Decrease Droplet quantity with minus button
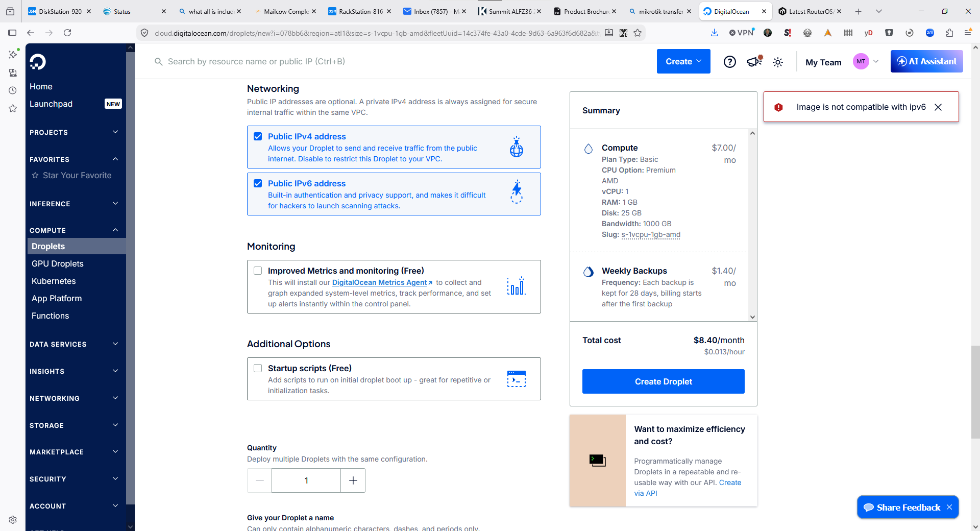This screenshot has height=531, width=980. pos(259,480)
